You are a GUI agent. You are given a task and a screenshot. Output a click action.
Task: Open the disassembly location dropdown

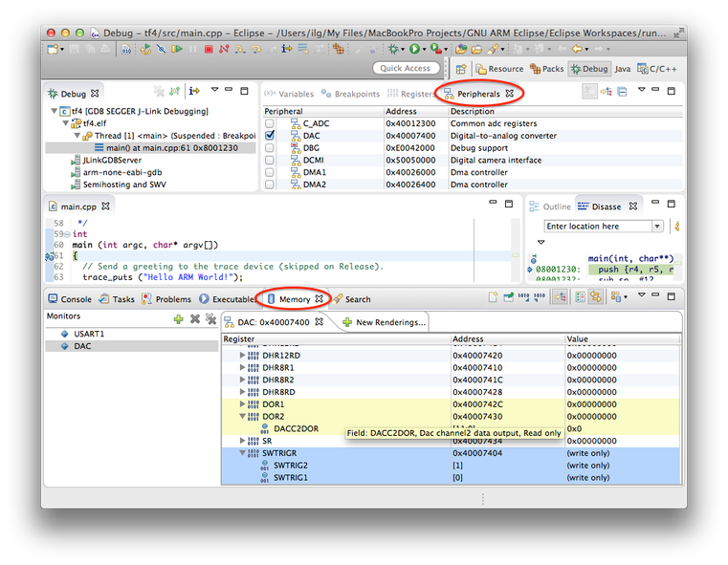[x=657, y=227]
